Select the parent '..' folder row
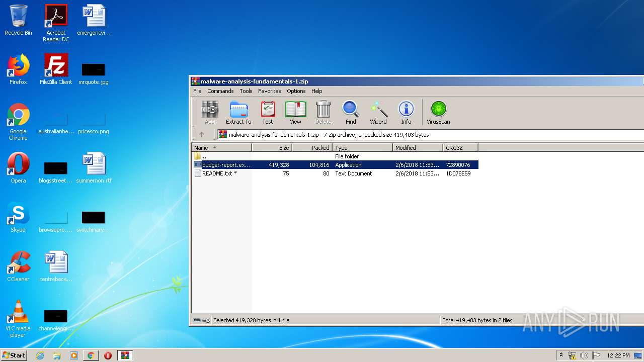Image resolution: width=644 pixels, height=362 pixels. point(335,156)
